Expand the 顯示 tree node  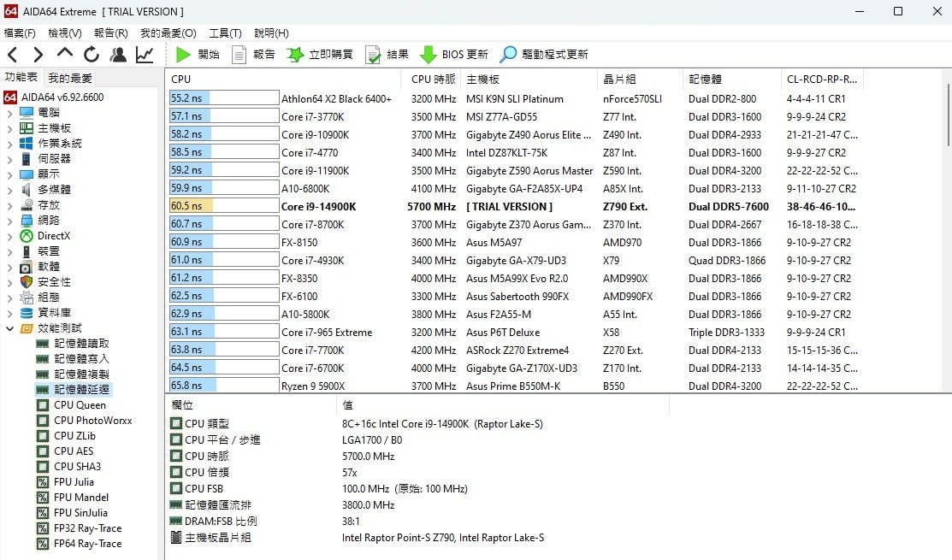point(9,174)
